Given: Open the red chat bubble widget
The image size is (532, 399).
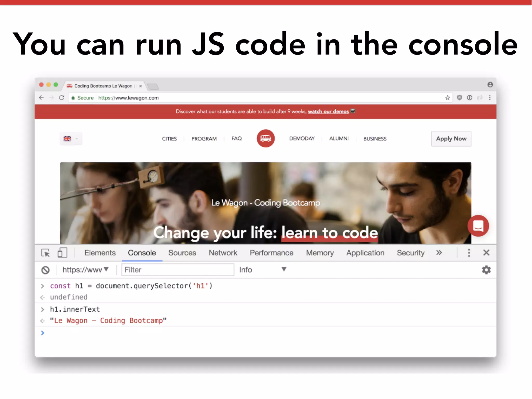Looking at the screenshot, I should click(478, 226).
